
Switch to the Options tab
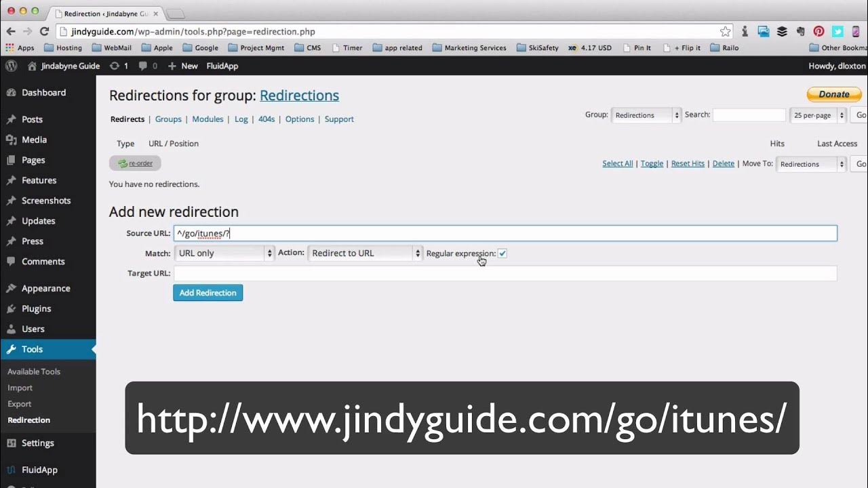point(300,119)
